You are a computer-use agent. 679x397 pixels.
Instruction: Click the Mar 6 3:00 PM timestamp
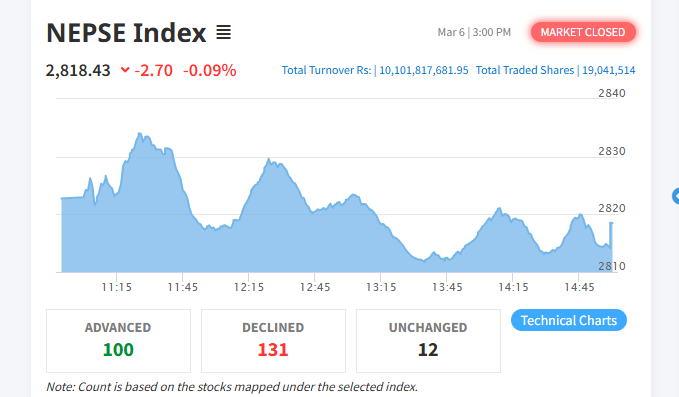(474, 32)
